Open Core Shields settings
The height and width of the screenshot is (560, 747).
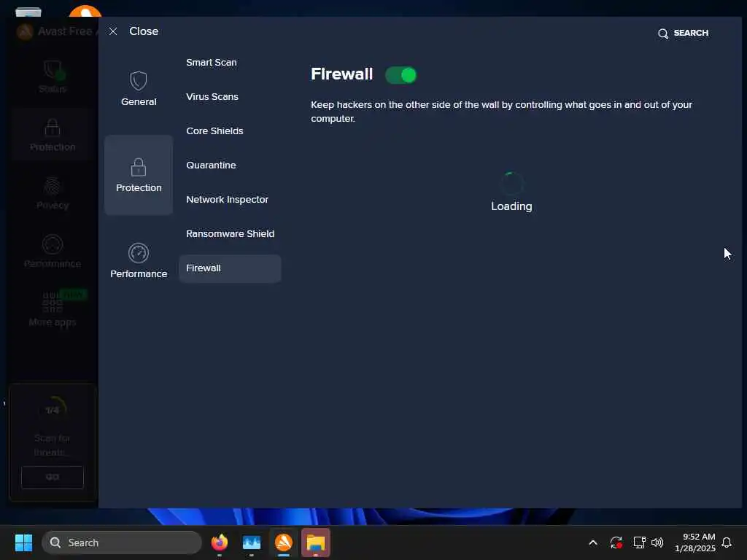[214, 131]
